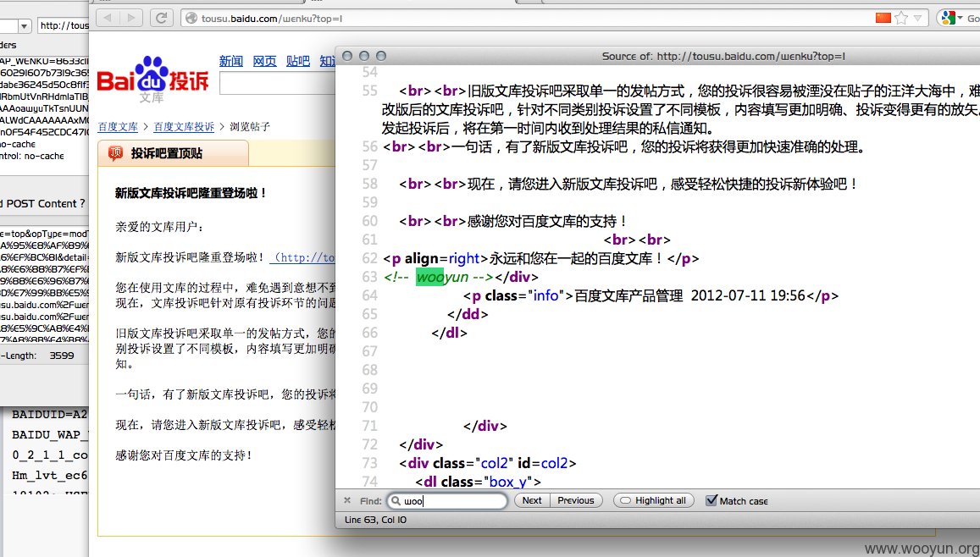Toggle Highlight all in the Find bar

(x=654, y=500)
